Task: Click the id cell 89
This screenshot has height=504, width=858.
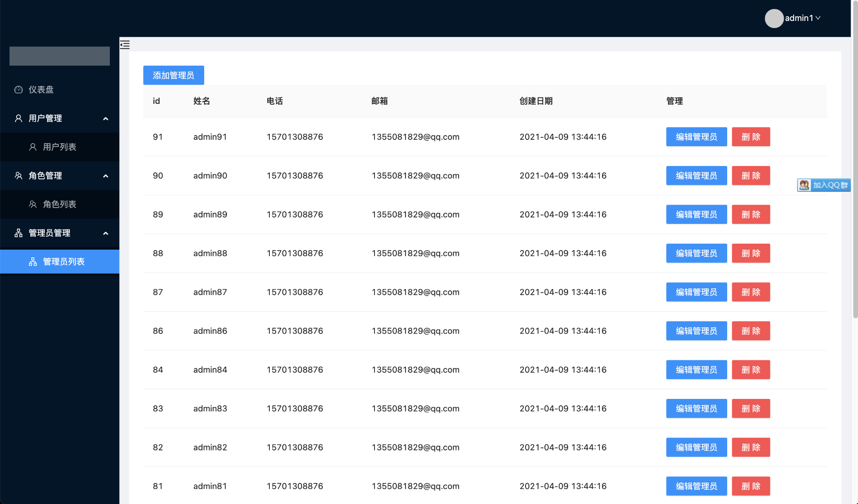Action: click(x=158, y=214)
